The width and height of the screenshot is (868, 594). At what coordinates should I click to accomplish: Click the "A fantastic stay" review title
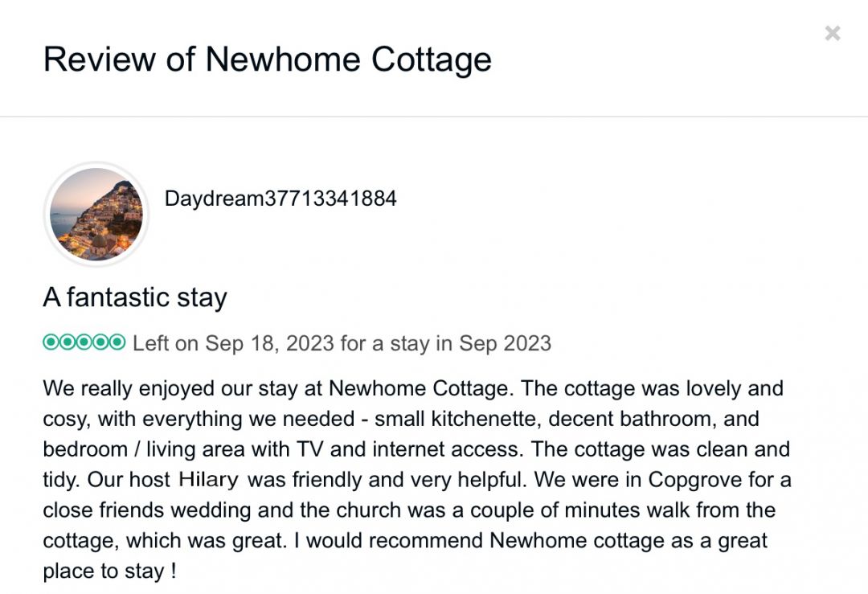coord(135,298)
